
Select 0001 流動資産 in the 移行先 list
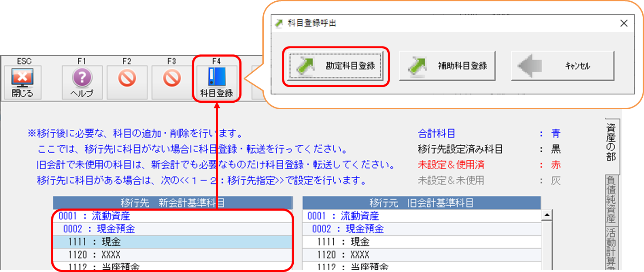coord(172,216)
